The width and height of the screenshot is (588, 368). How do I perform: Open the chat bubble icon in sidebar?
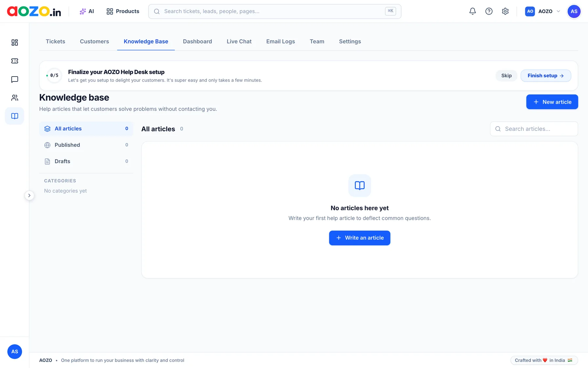click(15, 79)
